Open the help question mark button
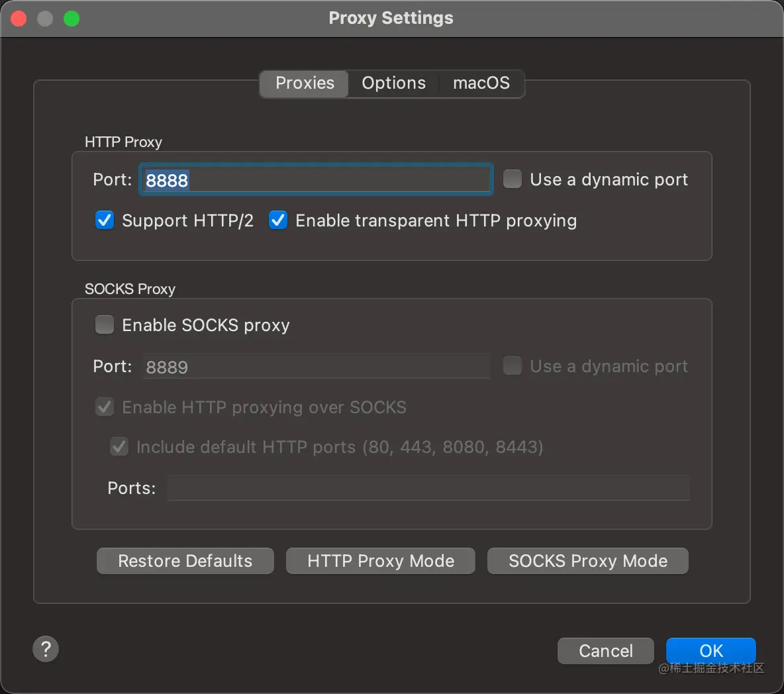 point(46,649)
